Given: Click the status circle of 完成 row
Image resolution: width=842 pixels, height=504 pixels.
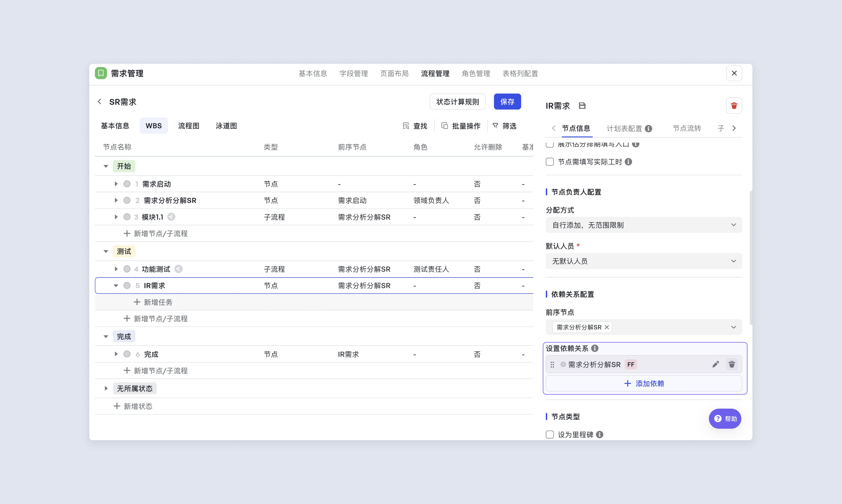Looking at the screenshot, I should [127, 354].
